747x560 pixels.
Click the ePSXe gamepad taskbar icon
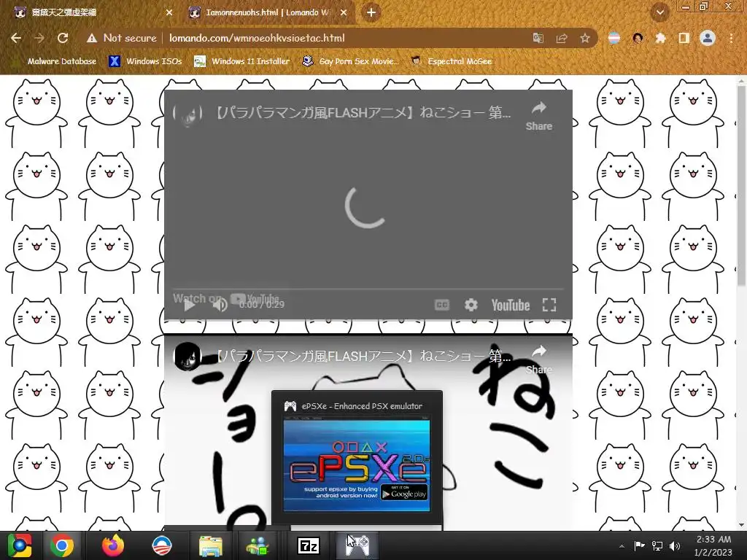357,545
